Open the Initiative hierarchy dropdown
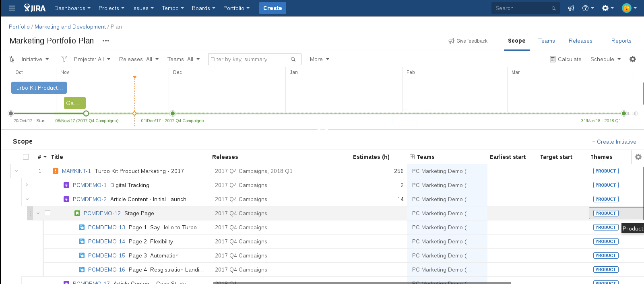 click(x=35, y=59)
